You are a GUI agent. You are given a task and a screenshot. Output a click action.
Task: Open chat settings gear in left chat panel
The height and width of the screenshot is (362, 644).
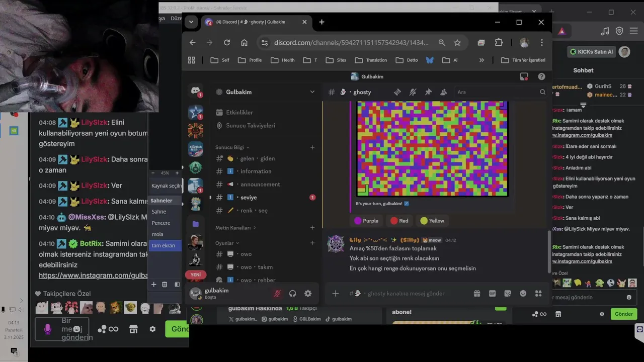coord(152,329)
